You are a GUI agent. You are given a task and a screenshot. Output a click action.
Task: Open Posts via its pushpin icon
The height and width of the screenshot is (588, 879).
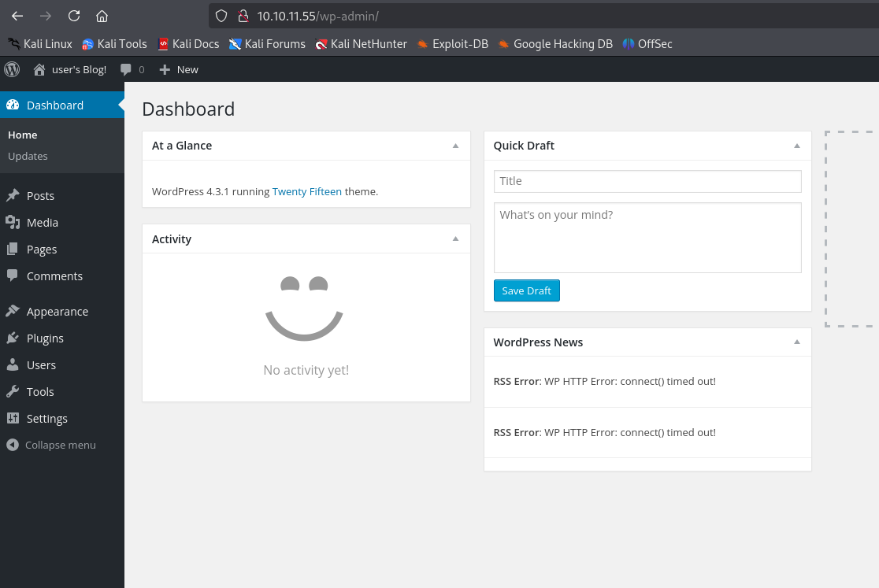(x=13, y=195)
